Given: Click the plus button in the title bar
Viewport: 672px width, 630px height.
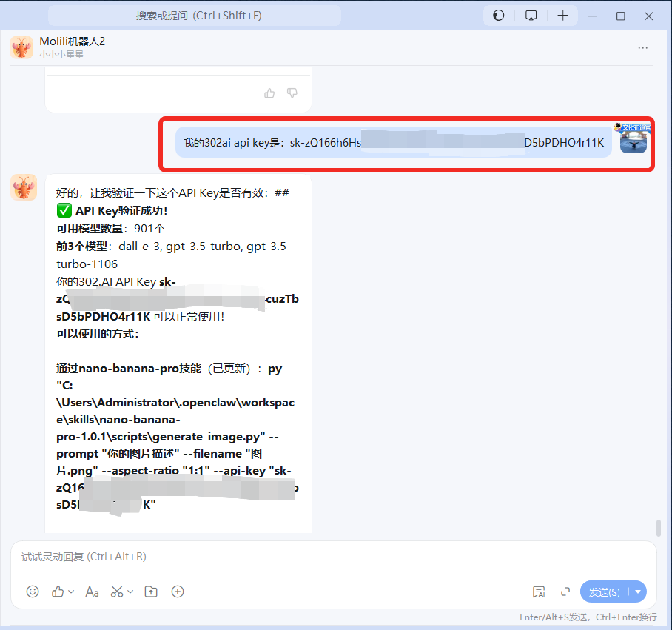Looking at the screenshot, I should [563, 16].
